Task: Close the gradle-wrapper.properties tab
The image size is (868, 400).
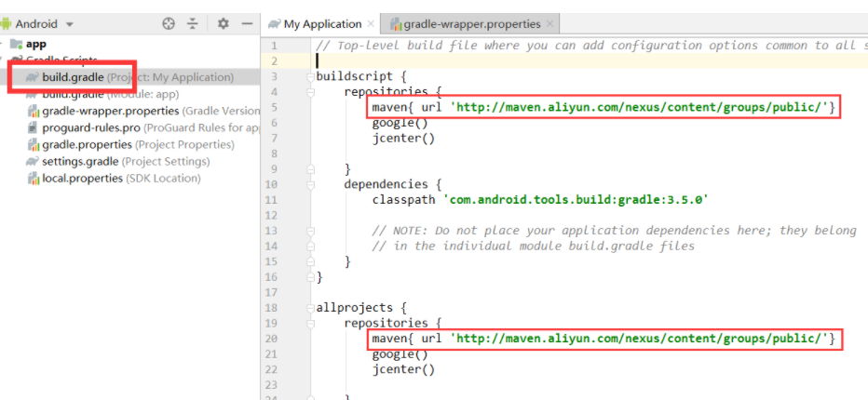Action: [x=549, y=24]
